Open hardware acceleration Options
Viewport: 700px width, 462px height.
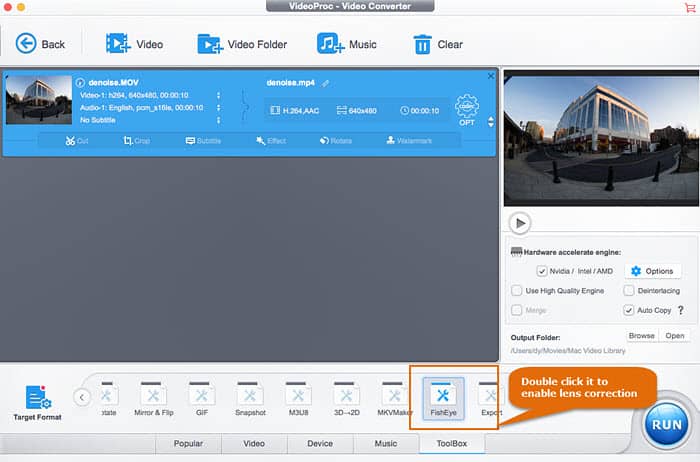(x=653, y=271)
